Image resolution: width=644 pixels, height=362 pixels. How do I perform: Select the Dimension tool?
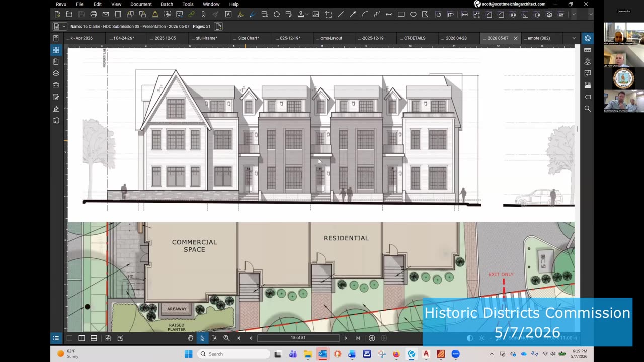coord(389,14)
